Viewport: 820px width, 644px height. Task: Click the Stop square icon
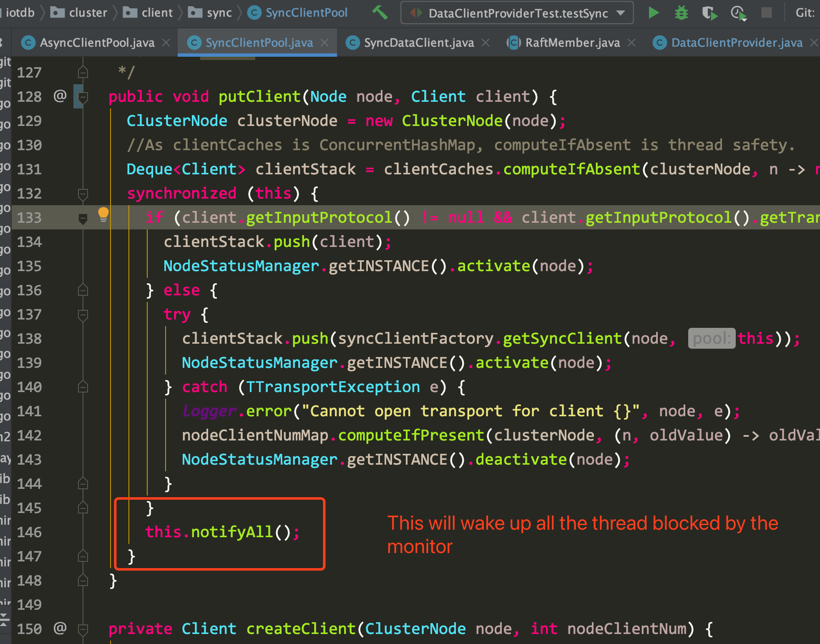point(767,13)
